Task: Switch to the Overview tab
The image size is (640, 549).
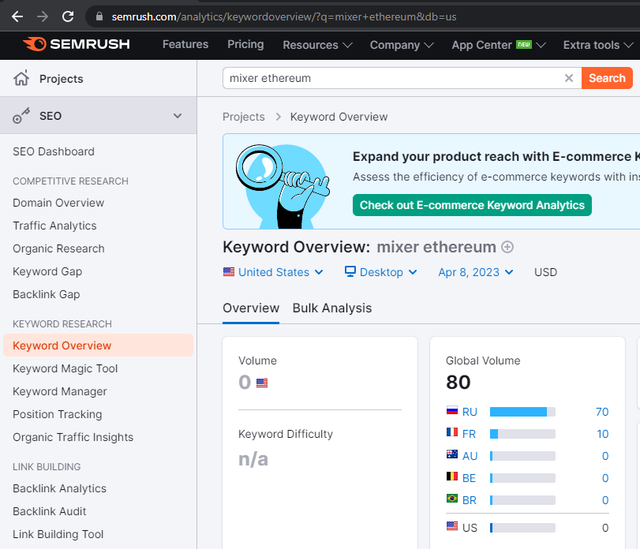Action: coord(251,308)
